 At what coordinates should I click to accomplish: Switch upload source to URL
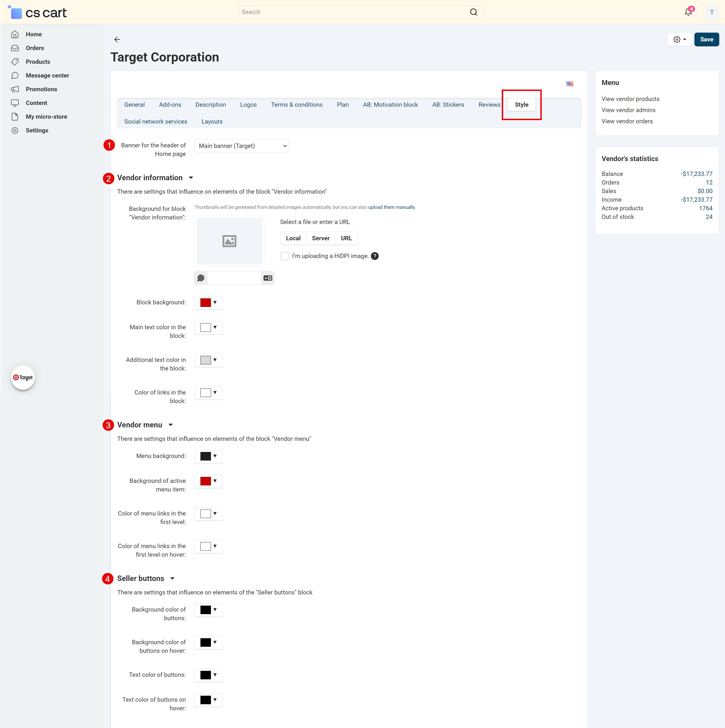pyautogui.click(x=346, y=238)
